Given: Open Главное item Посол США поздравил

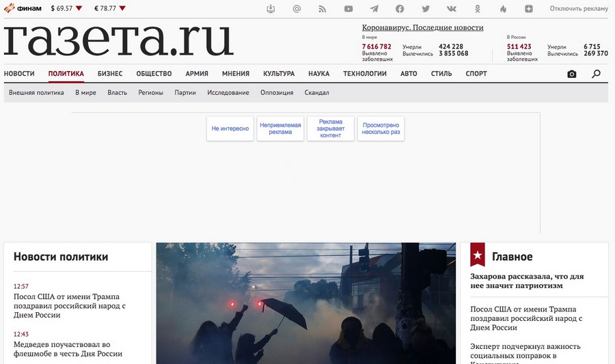Looking at the screenshot, I should coord(526,318).
